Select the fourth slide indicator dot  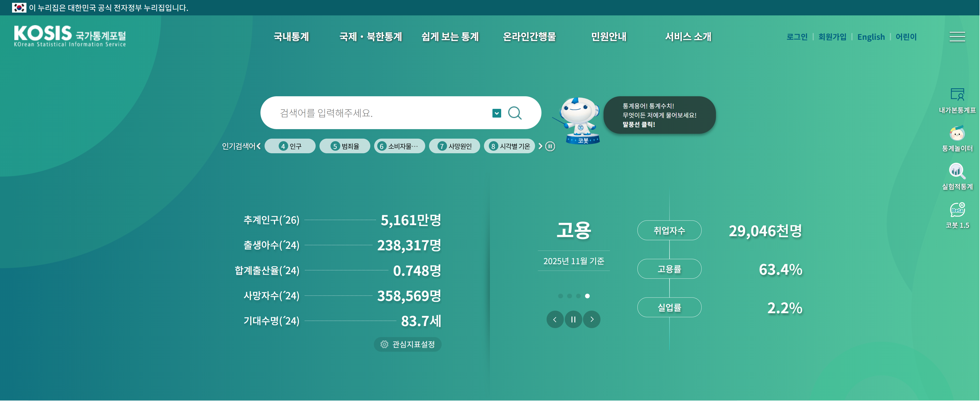(587, 296)
